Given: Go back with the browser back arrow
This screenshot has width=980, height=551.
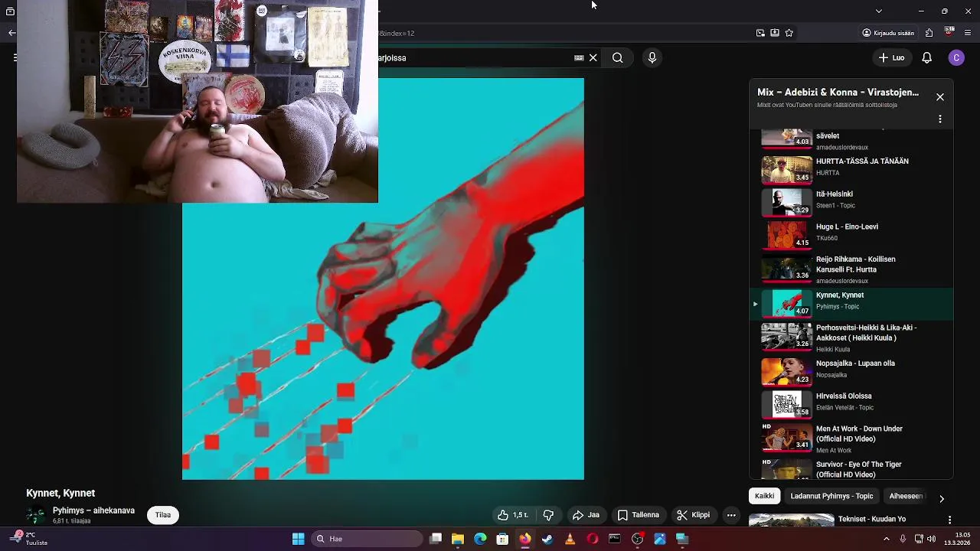Looking at the screenshot, I should pos(11,33).
